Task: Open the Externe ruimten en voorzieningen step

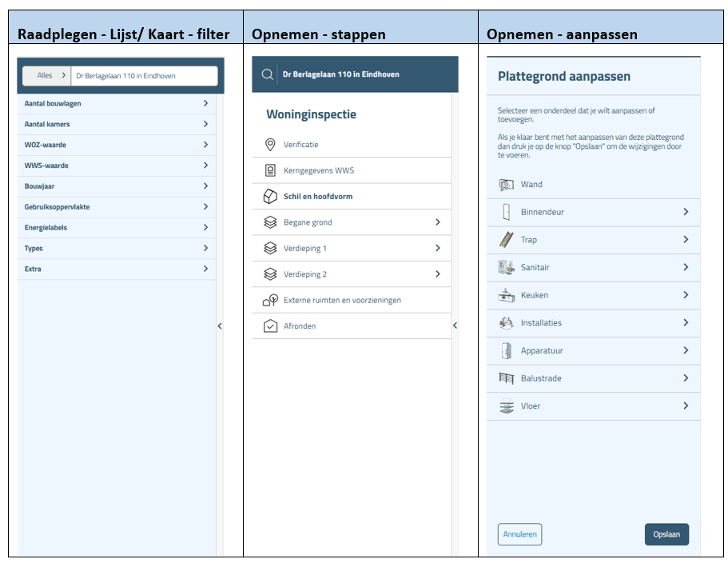Action: (342, 301)
